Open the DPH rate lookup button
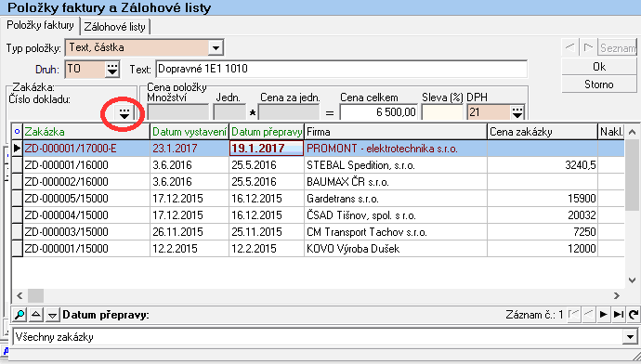The width and height of the screenshot is (641, 364). coord(517,112)
